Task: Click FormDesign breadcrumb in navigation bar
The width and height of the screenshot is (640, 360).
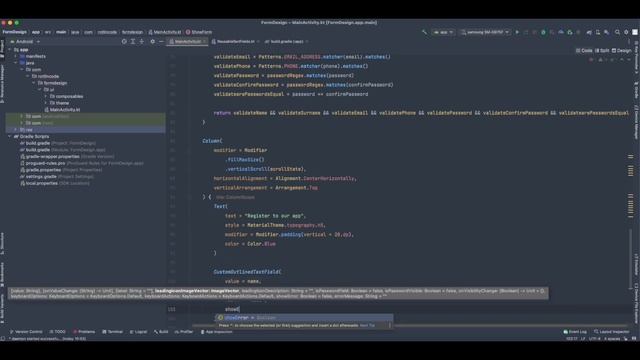Action: coord(15,32)
